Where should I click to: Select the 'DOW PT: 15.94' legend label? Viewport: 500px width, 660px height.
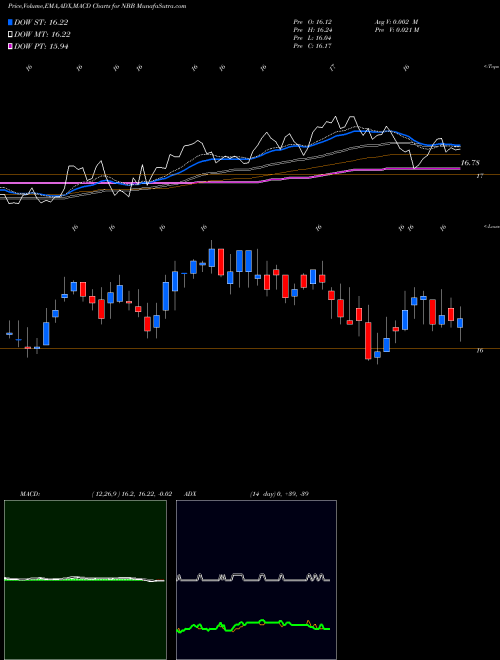(x=41, y=46)
